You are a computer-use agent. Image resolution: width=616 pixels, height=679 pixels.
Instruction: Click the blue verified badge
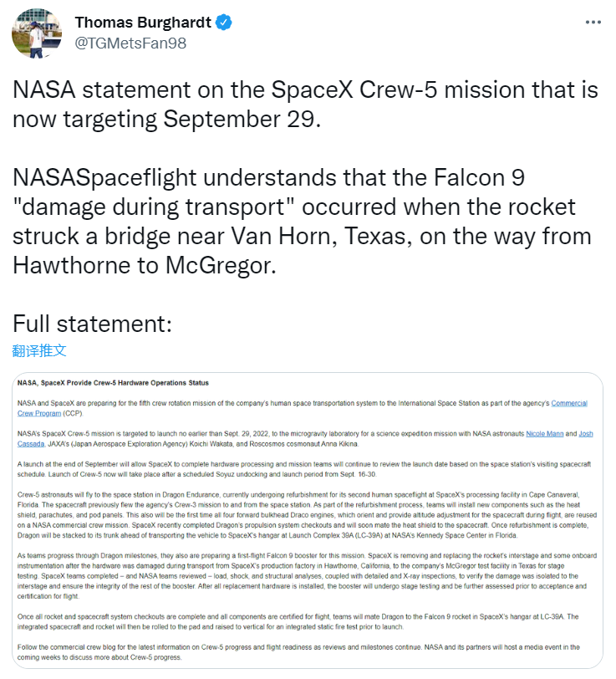click(x=223, y=23)
